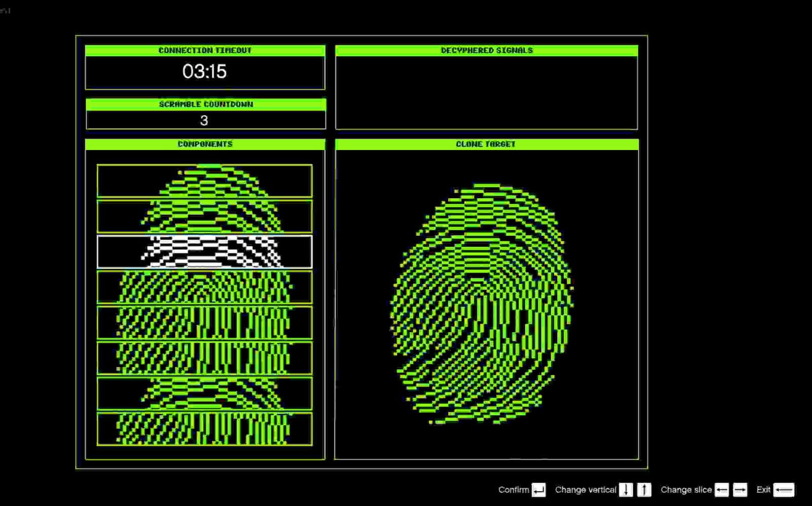812x506 pixels.
Task: Click the scramble countdown value 3
Action: click(x=204, y=121)
